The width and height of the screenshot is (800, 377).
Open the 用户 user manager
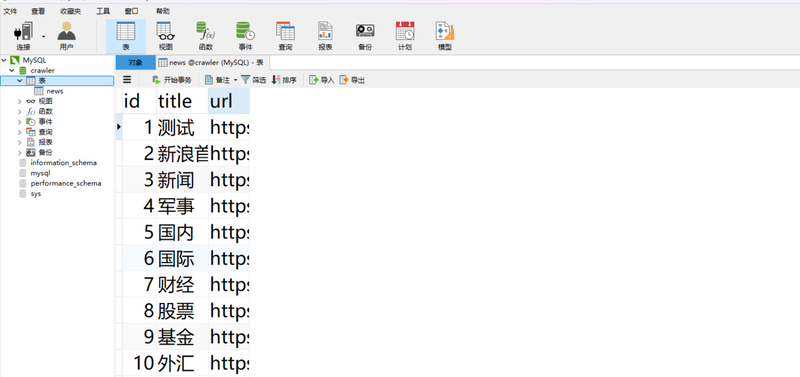click(x=66, y=37)
